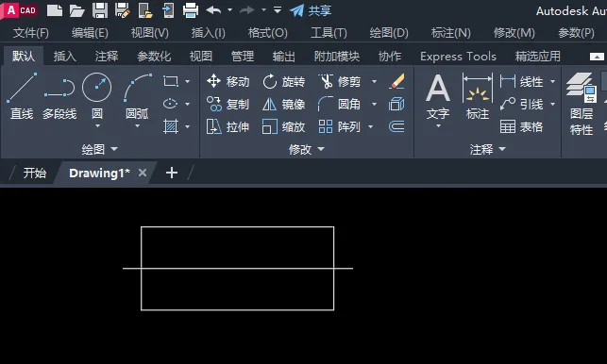The width and height of the screenshot is (607, 364).
Task: Activate the Move (移动) tool
Action: pyautogui.click(x=228, y=82)
